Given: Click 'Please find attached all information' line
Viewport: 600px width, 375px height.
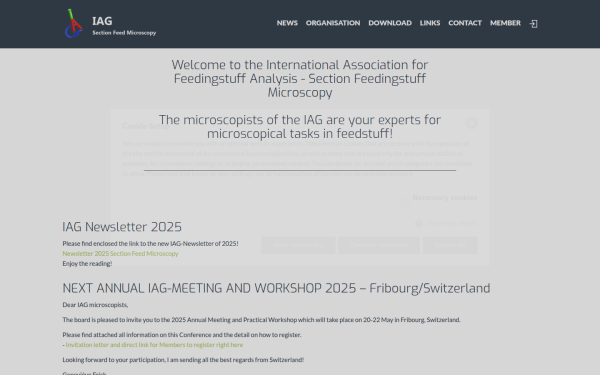Looking at the screenshot, I should [x=182, y=335].
